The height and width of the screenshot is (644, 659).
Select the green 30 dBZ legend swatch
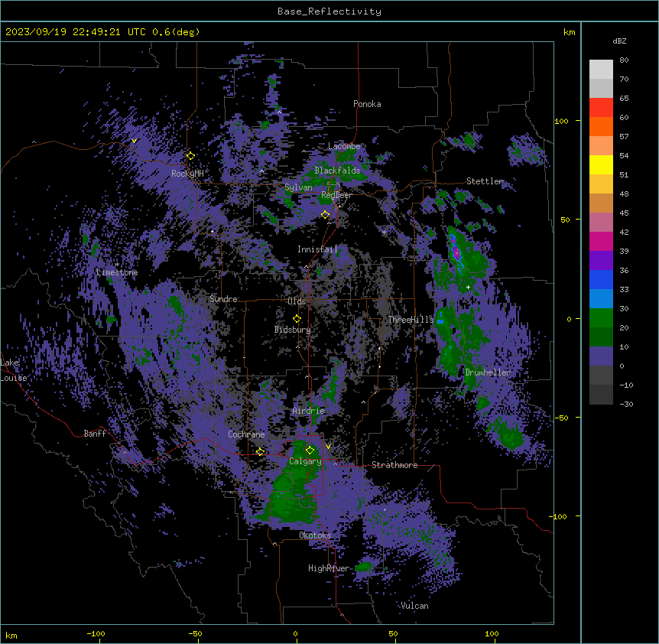point(601,318)
